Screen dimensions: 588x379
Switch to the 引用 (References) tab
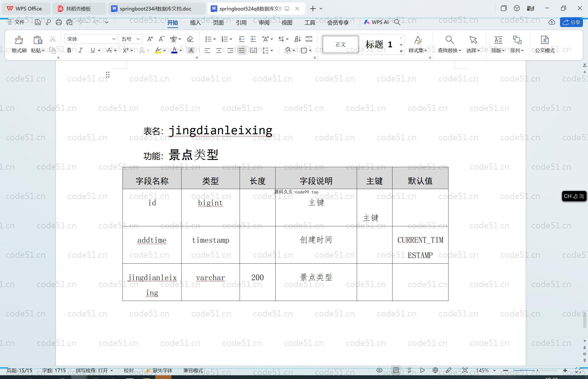tap(241, 23)
